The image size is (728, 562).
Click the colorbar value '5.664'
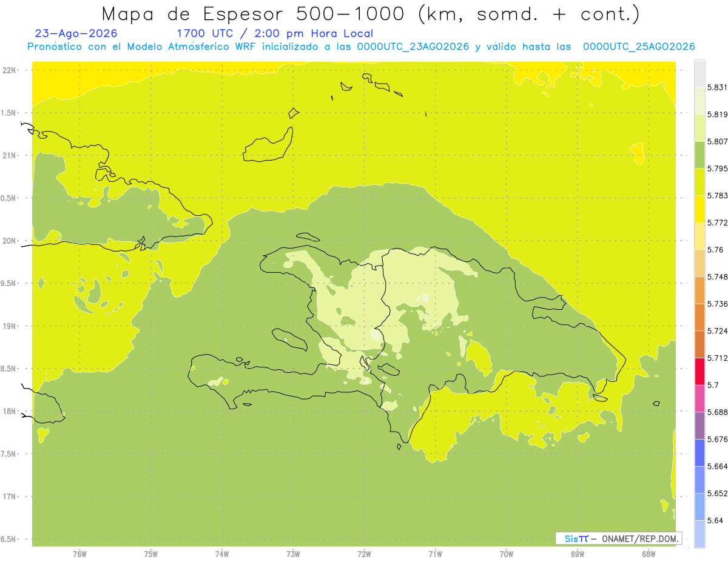pyautogui.click(x=717, y=466)
